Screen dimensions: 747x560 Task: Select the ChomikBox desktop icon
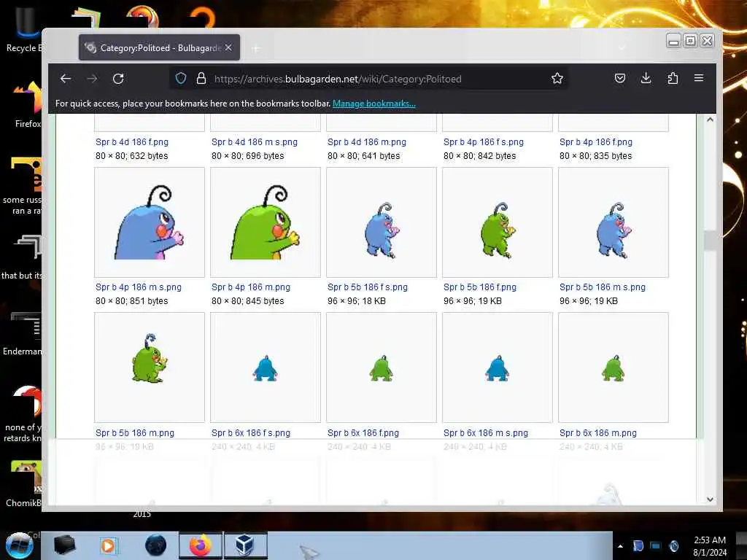(24, 483)
